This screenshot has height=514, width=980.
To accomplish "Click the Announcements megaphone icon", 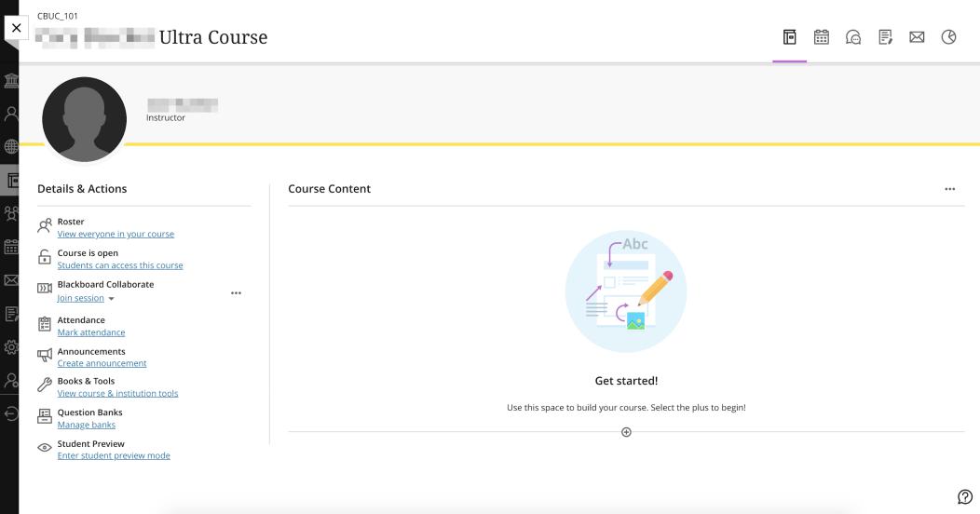I will [x=45, y=355].
